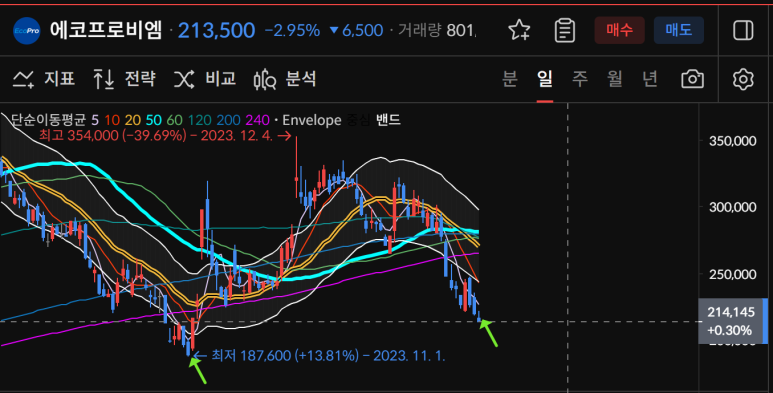Click the 최고 354,000 high annotation
Image resolution: width=773 pixels, height=393 pixels.
[166, 136]
